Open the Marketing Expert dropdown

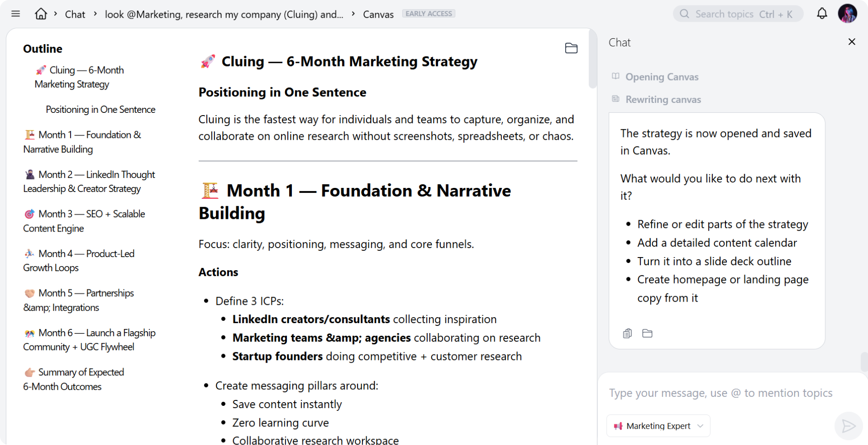click(658, 426)
